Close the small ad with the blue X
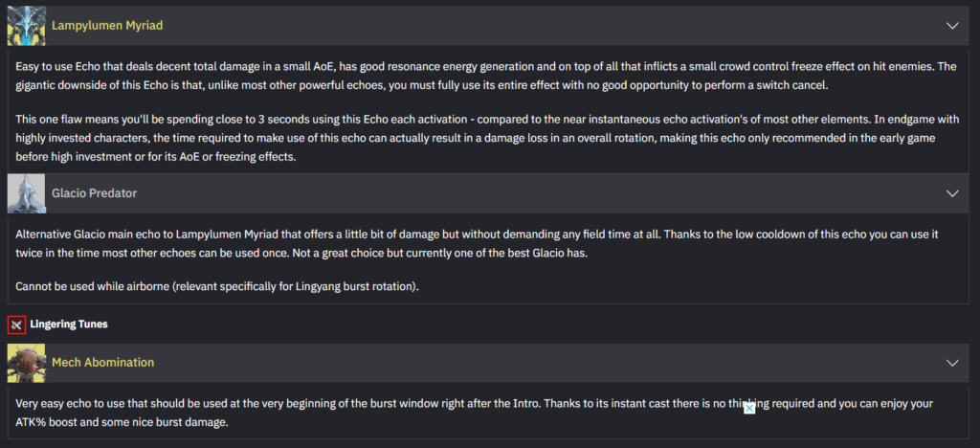Screen dimensions: 980x448 pos(749,409)
